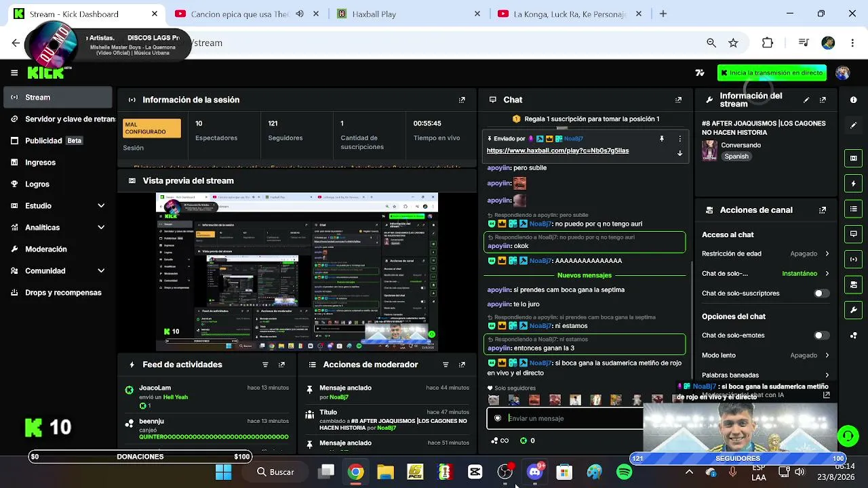868x488 pixels.
Task: Open the Windows taskbar Buscar search box
Action: [x=276, y=472]
